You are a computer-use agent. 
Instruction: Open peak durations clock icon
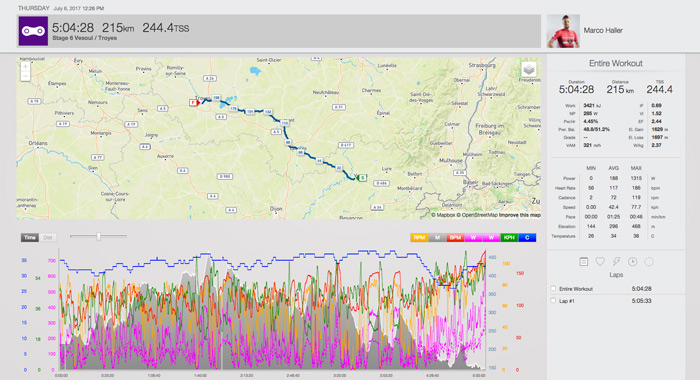[x=633, y=262]
